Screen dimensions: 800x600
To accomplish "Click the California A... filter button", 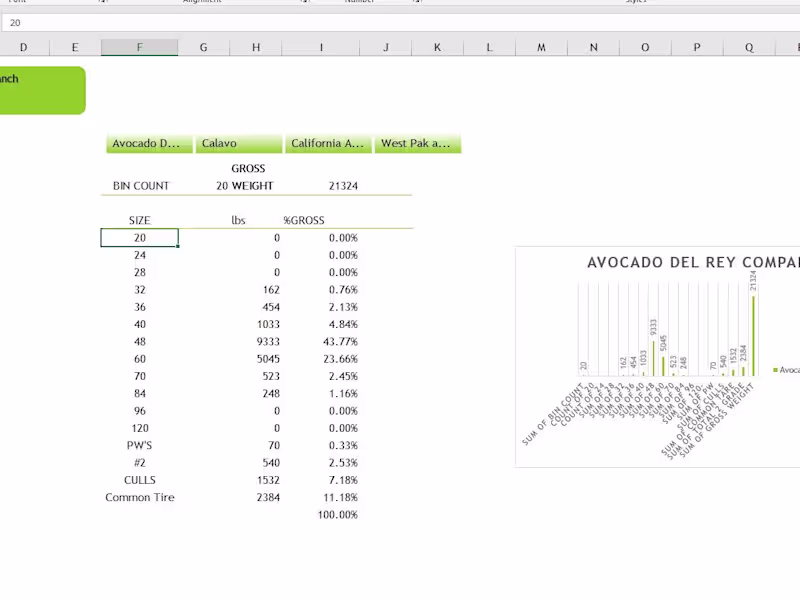I will [x=326, y=143].
